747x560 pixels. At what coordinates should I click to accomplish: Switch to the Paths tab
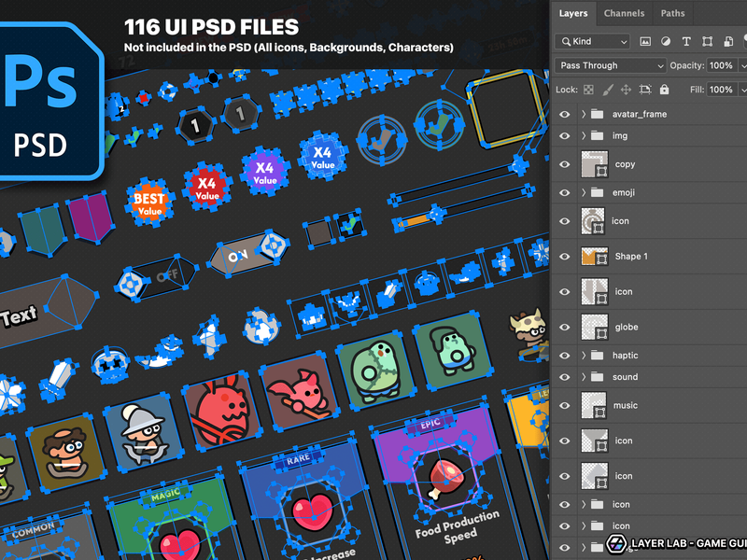(672, 13)
